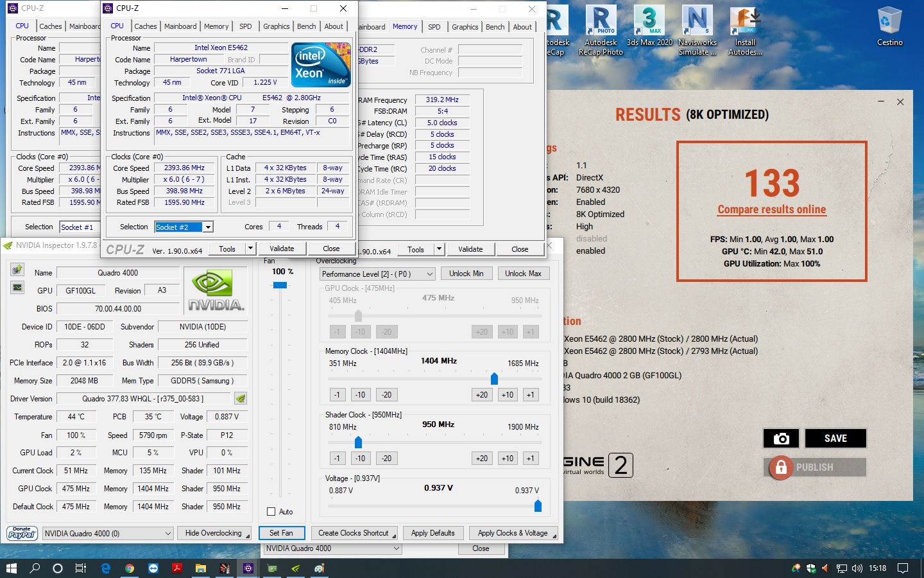The image size is (924, 578).
Task: Open Task View on the taskbar
Action: point(81,568)
